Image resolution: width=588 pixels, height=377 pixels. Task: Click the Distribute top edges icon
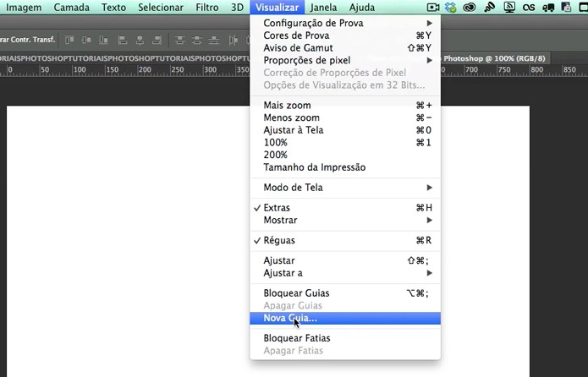pos(180,40)
